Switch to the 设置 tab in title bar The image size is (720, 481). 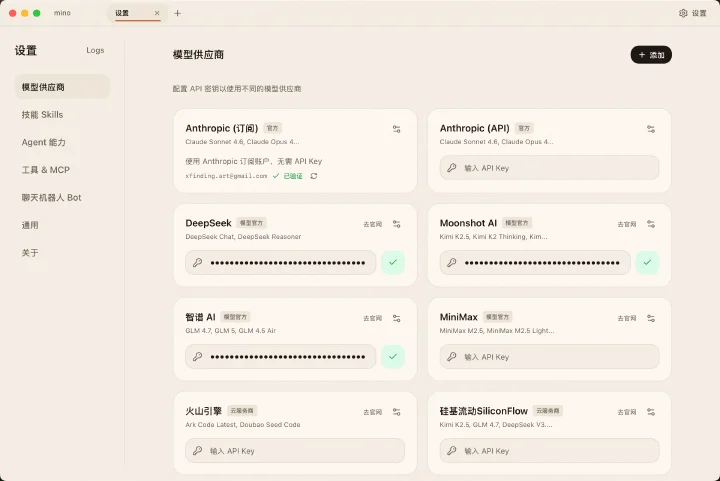point(137,13)
